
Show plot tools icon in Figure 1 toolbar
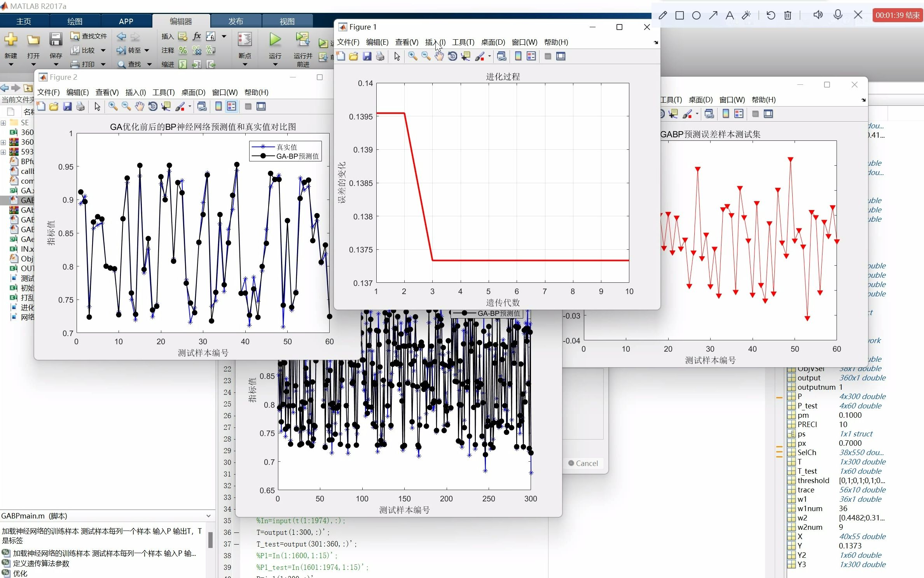point(561,56)
